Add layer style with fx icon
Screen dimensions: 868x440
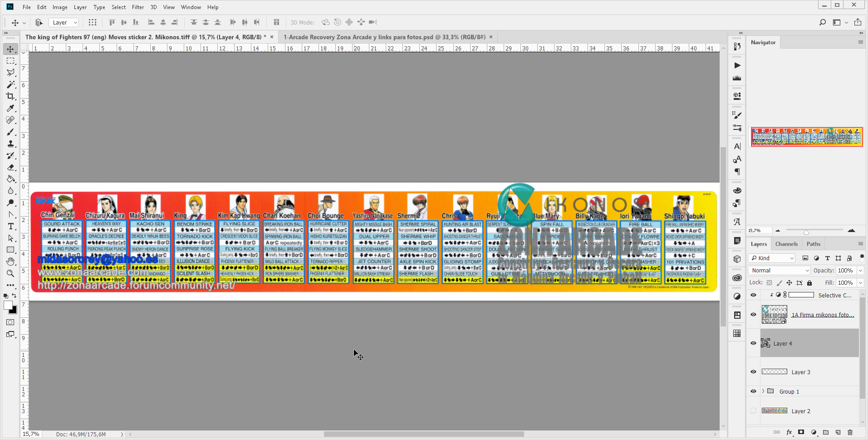tap(789, 432)
